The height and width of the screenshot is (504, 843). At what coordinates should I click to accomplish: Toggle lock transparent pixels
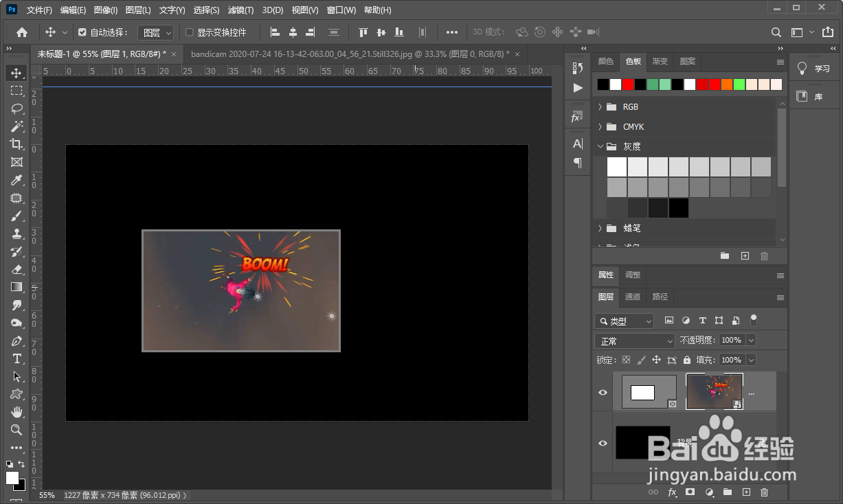pyautogui.click(x=626, y=360)
